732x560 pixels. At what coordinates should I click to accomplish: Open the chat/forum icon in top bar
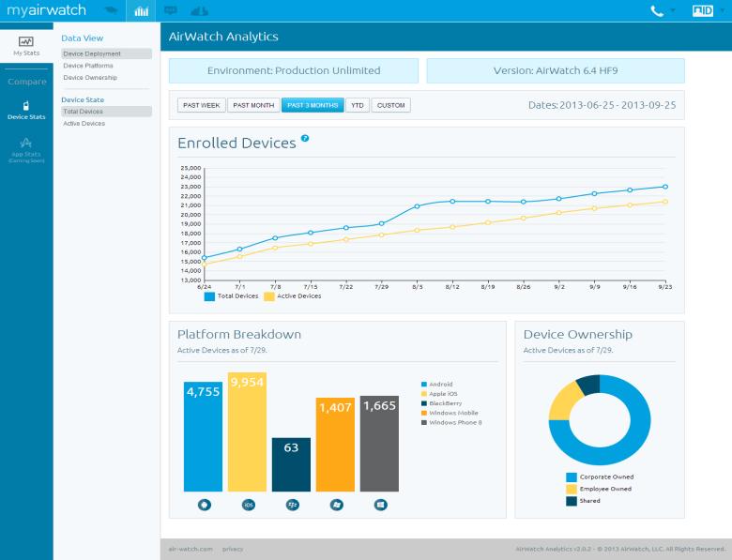tap(171, 10)
